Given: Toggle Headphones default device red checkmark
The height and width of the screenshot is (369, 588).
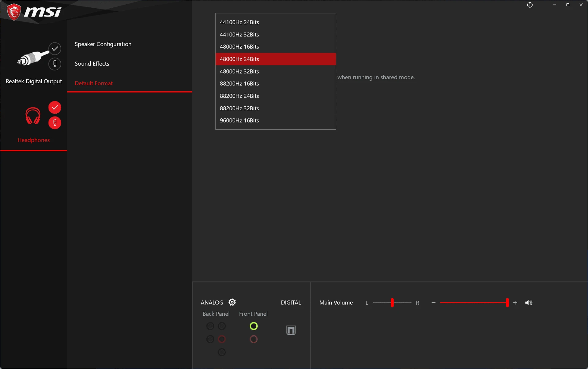Looking at the screenshot, I should pos(55,107).
